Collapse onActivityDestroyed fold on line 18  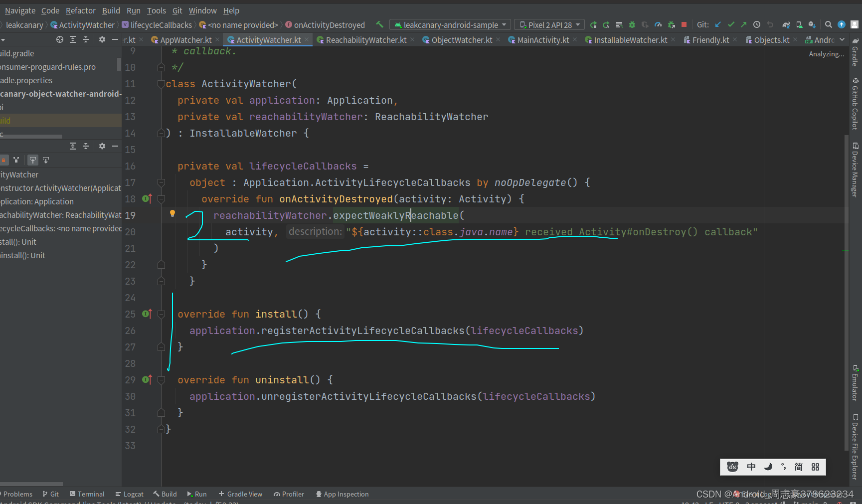(x=161, y=198)
